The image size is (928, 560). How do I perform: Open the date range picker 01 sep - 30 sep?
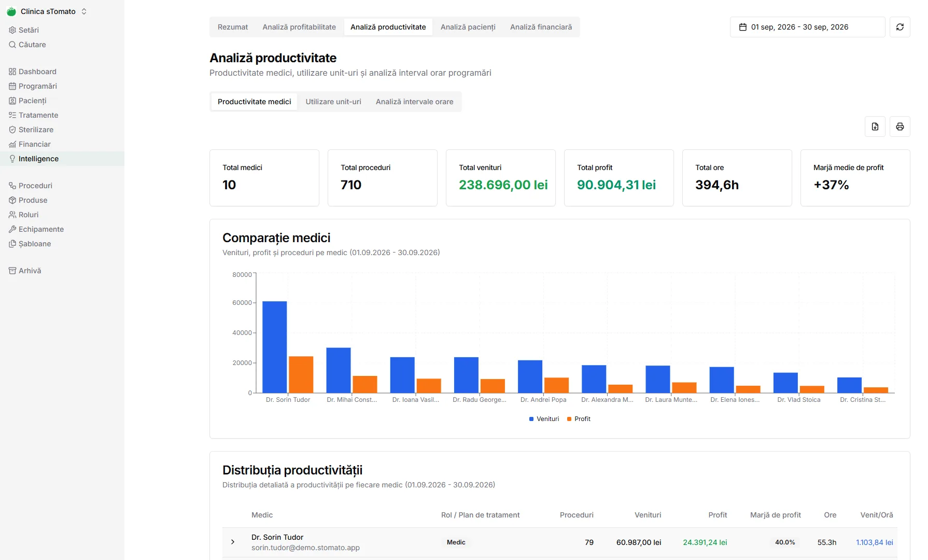pos(807,27)
